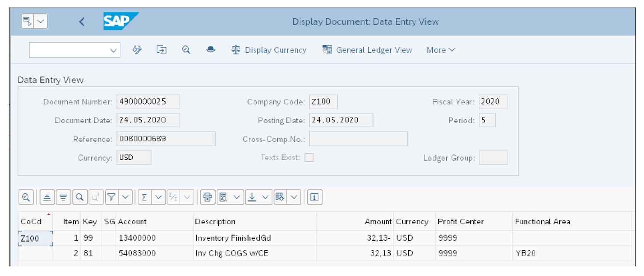This screenshot has width=644, height=276.
Task: Open the More menu
Action: [440, 50]
